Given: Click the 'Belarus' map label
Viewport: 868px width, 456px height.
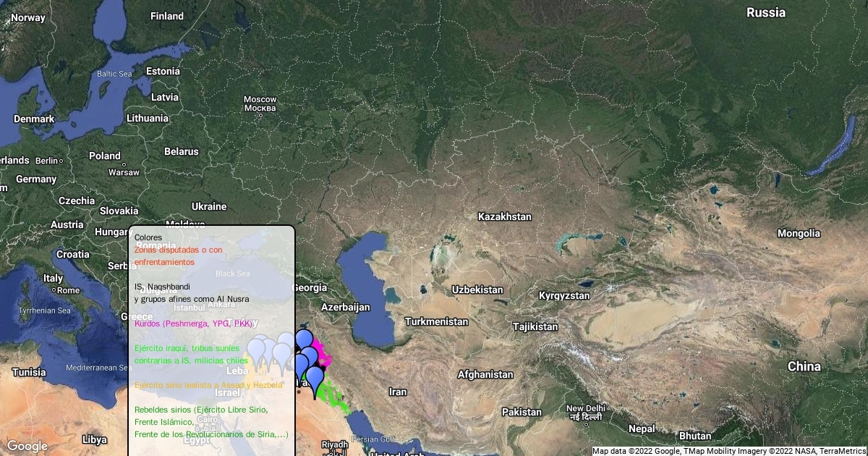Looking at the screenshot, I should (x=181, y=151).
